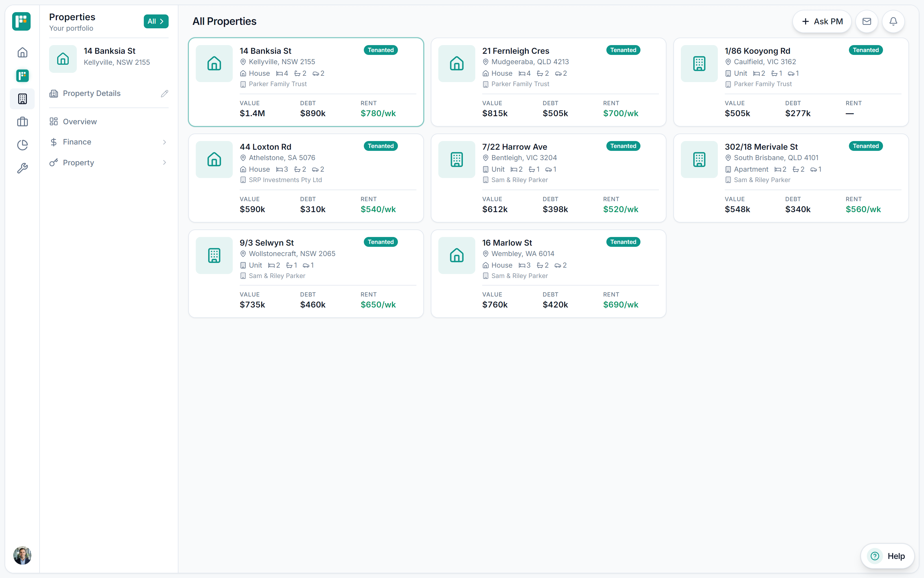Click the Ask PM button
924x578 pixels.
click(x=822, y=21)
